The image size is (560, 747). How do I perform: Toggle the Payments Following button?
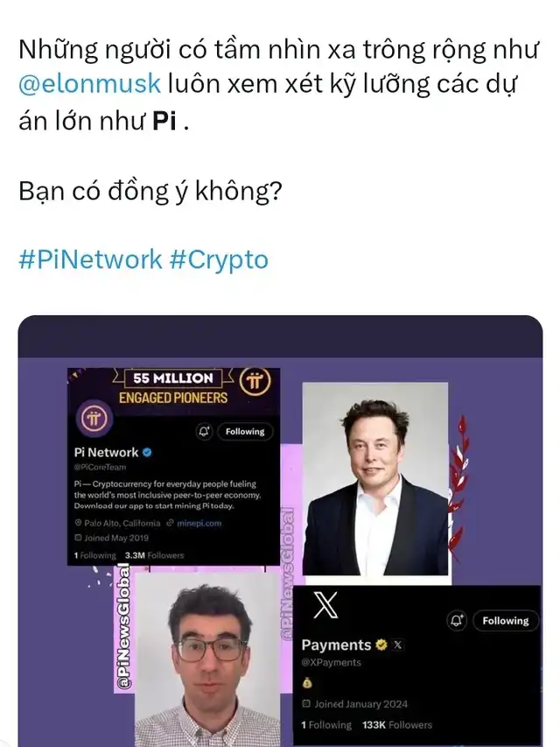pos(506,621)
